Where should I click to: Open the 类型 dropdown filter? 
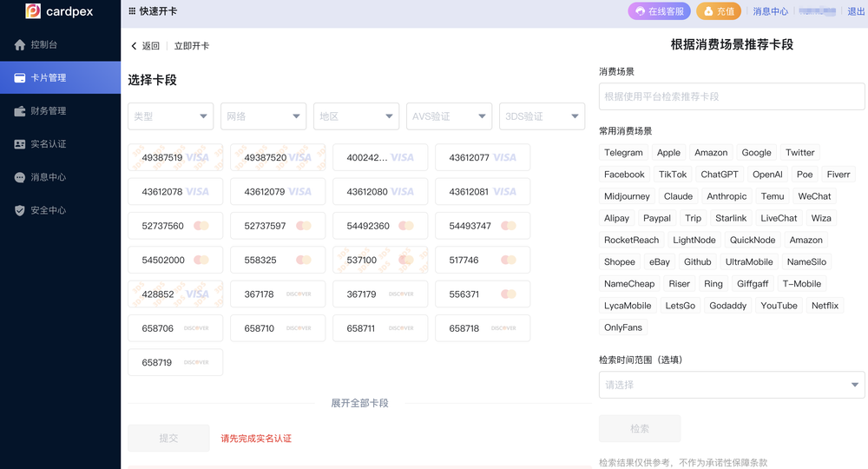click(171, 116)
